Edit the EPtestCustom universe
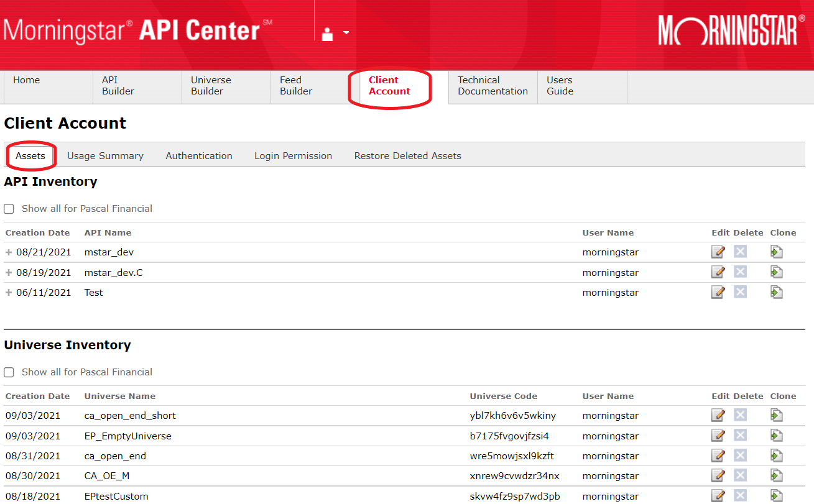Screen dimensions: 814x504 718,496
